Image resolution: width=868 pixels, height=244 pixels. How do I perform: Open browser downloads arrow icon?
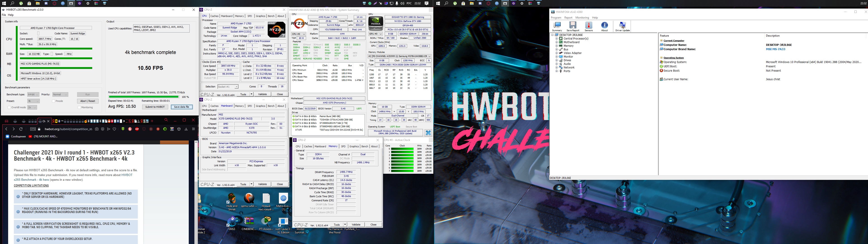pyautogui.click(x=186, y=129)
